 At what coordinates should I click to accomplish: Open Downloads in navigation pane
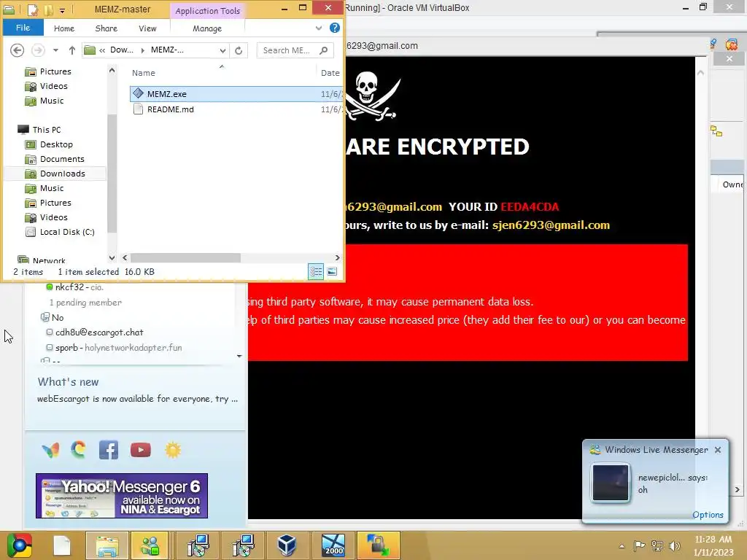pyautogui.click(x=63, y=174)
